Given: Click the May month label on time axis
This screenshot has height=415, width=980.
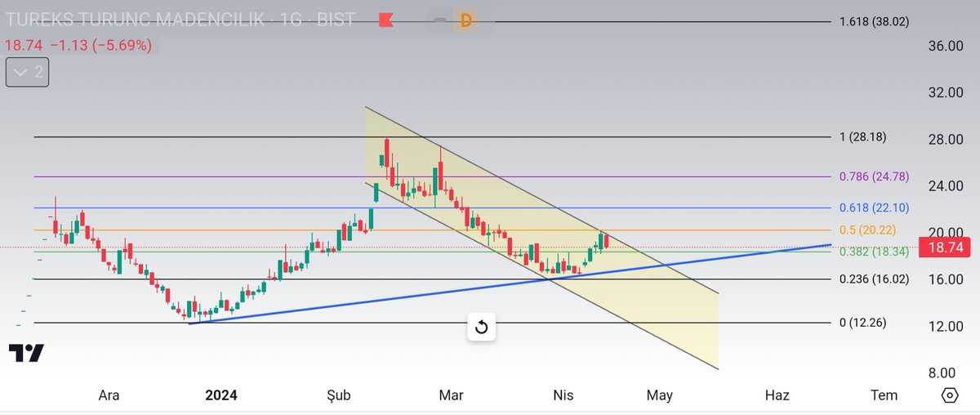Looking at the screenshot, I should [x=659, y=395].
